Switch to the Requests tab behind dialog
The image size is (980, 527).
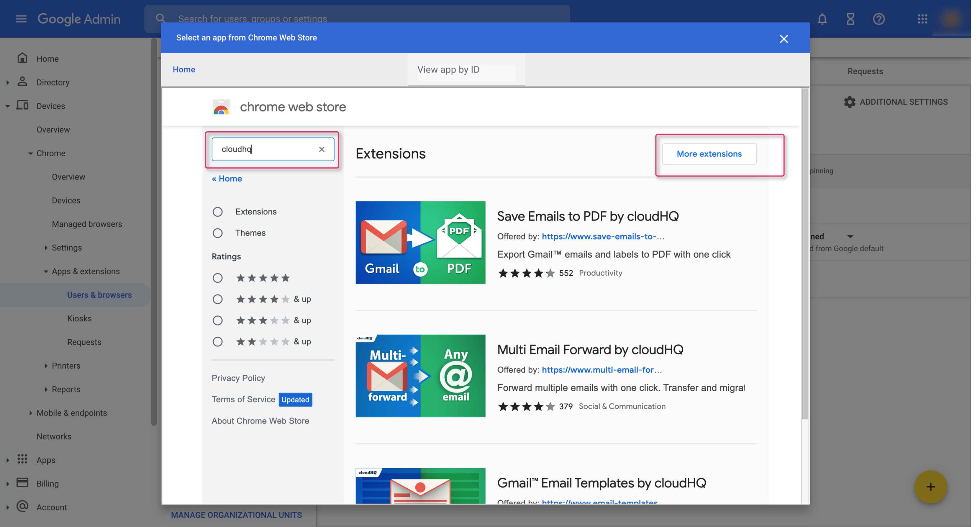865,71
